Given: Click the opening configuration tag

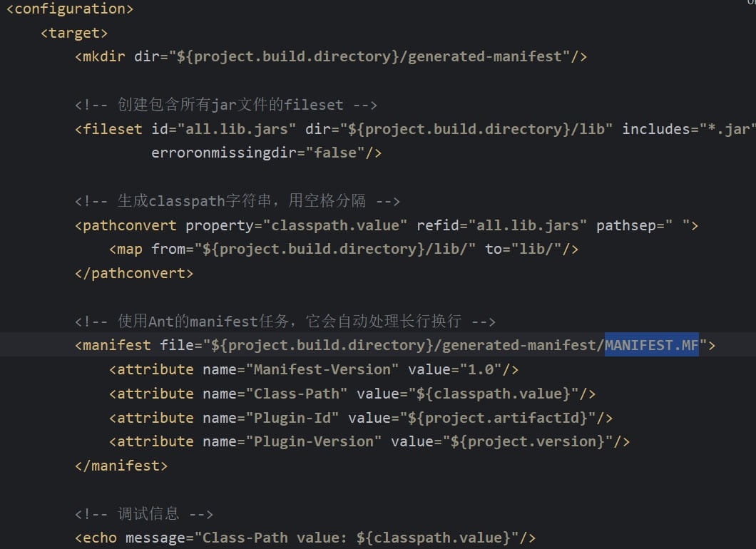Looking at the screenshot, I should pyautogui.click(x=69, y=9).
